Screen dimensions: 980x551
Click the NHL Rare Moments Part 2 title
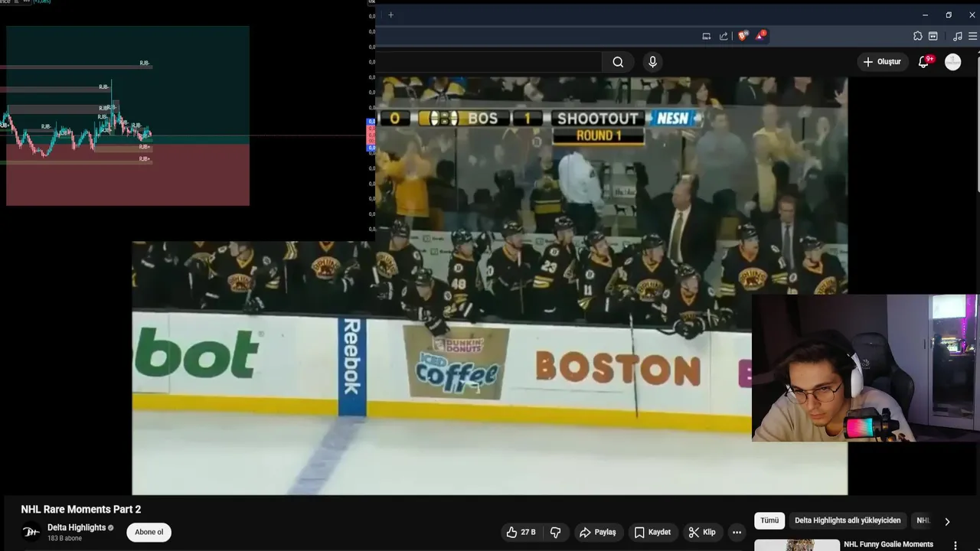[81, 509]
